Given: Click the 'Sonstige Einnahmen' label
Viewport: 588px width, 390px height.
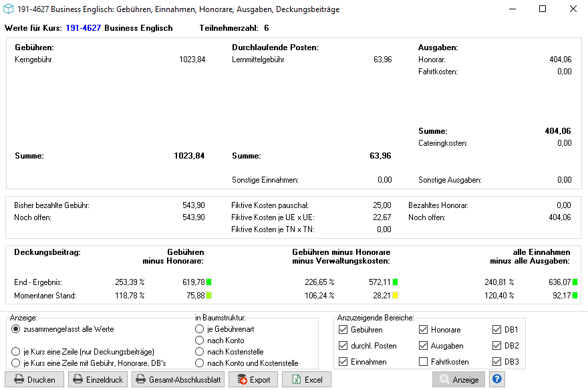Looking at the screenshot, I should 265,180.
